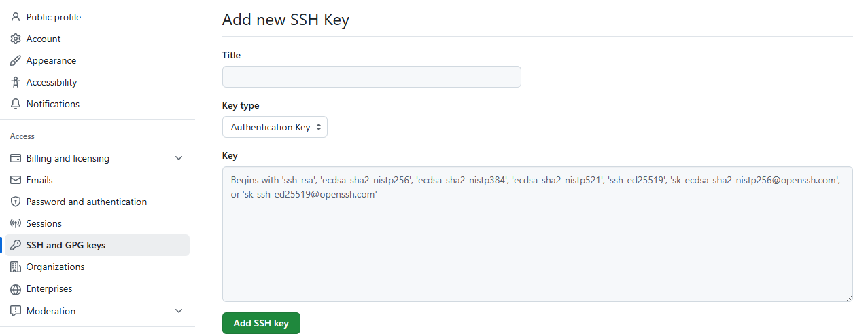
Task: Click the Notifications bell icon
Action: pyautogui.click(x=16, y=104)
